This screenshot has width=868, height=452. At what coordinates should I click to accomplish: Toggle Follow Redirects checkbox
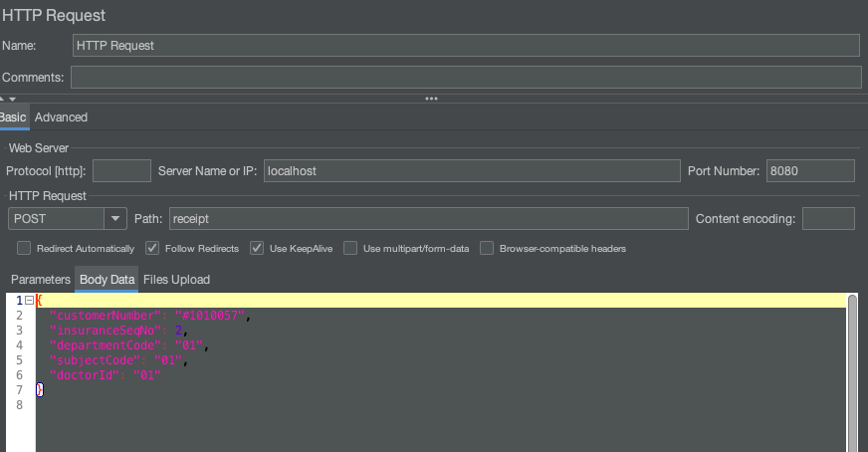coord(152,248)
